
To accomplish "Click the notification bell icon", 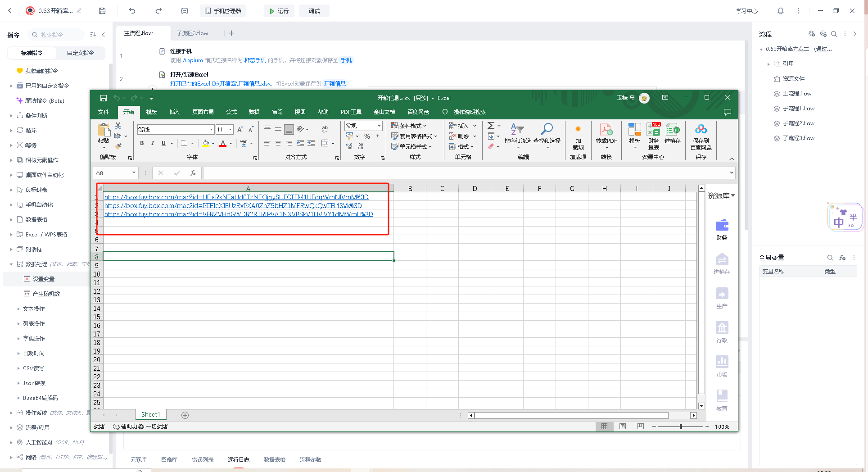I will tap(780, 11).
